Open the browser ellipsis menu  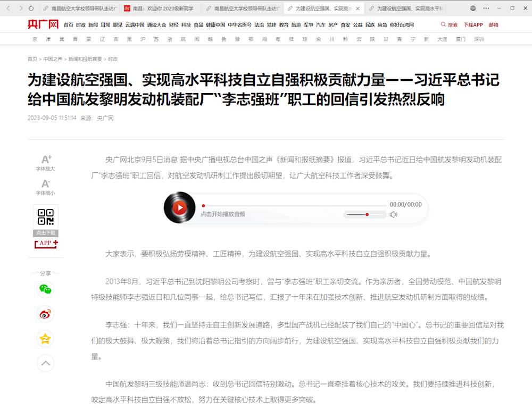click(x=486, y=8)
